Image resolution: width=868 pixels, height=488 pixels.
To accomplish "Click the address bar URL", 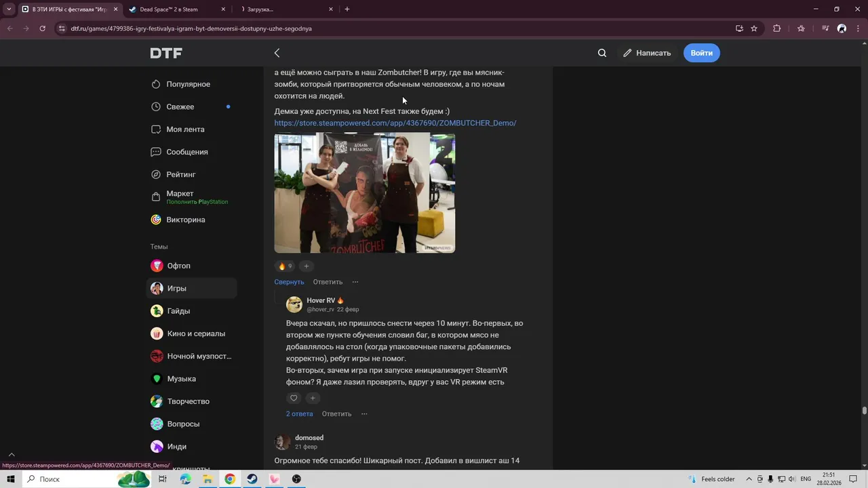I will [x=191, y=28].
